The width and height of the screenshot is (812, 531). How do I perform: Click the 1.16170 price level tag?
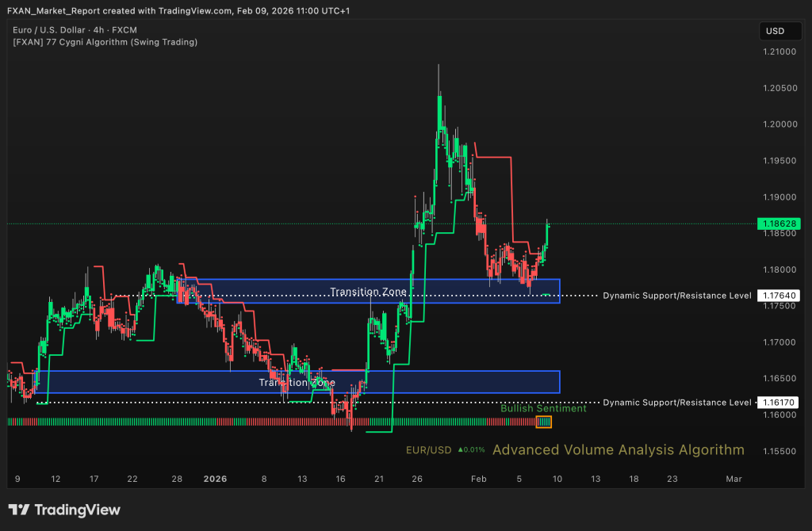point(777,403)
